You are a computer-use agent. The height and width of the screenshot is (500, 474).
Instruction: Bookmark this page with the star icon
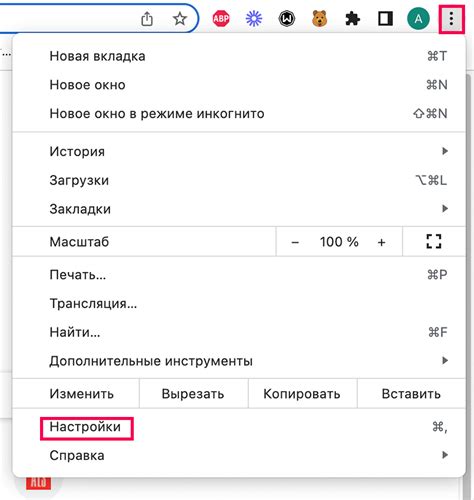click(180, 19)
